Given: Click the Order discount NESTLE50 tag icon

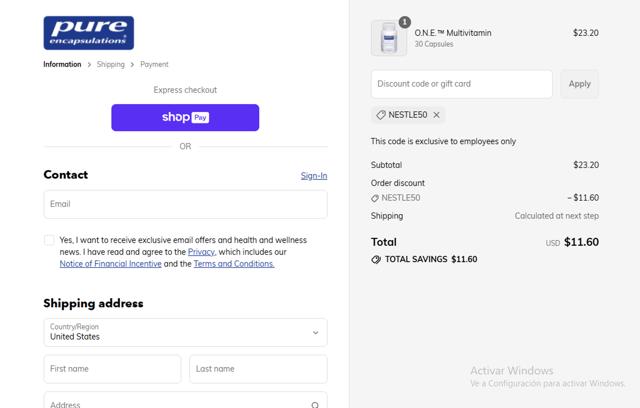Looking at the screenshot, I should click(375, 198).
